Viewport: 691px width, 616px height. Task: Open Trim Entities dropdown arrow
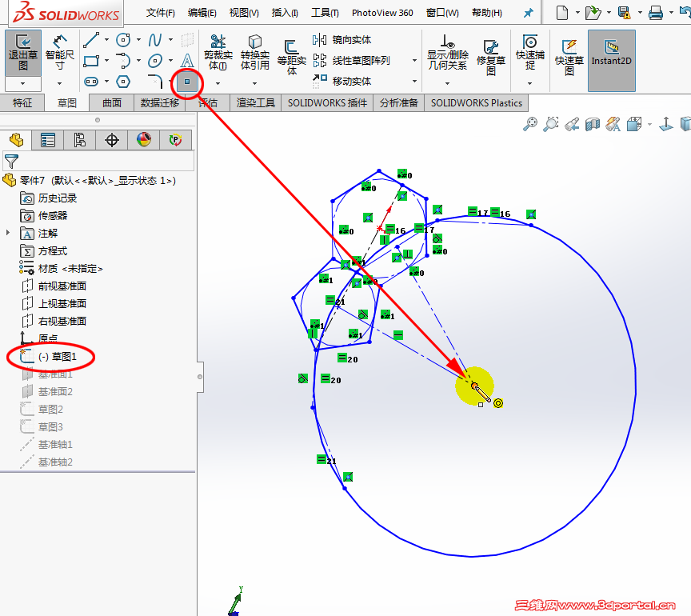[x=218, y=83]
